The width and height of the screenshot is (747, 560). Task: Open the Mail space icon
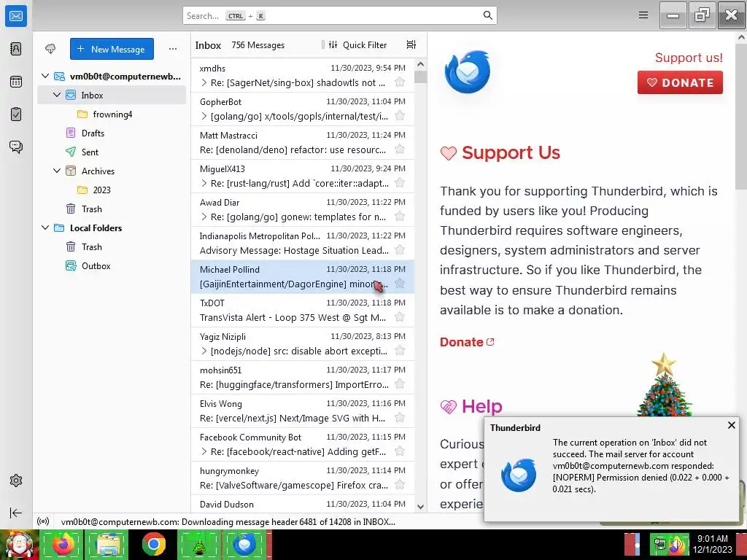(x=16, y=16)
